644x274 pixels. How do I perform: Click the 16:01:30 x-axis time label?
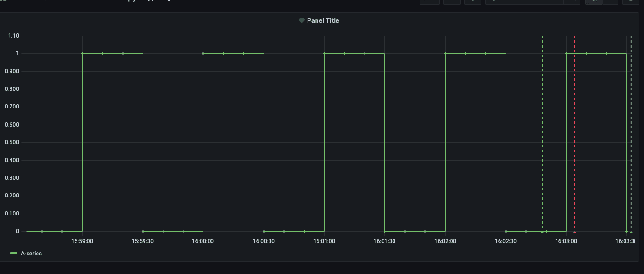(x=384, y=241)
